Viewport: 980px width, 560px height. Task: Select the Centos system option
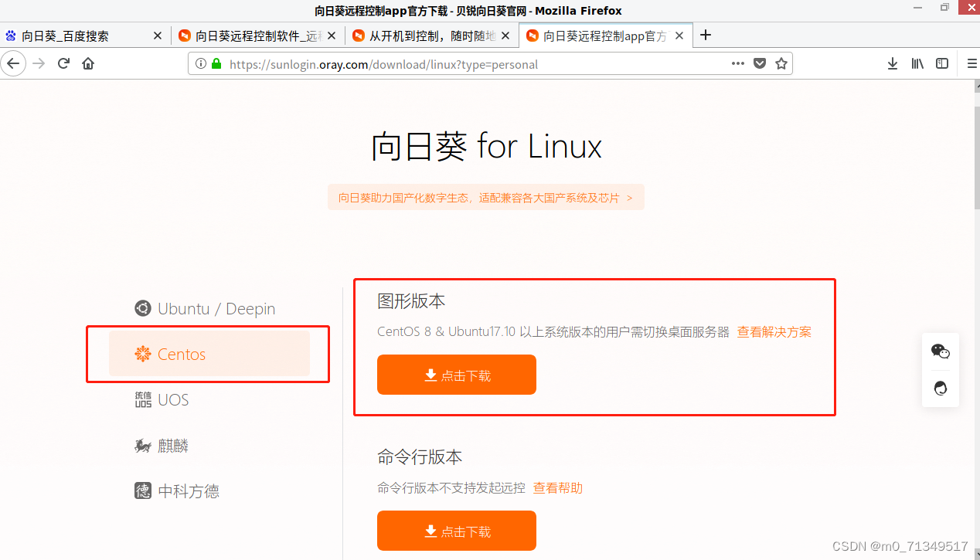(x=181, y=354)
